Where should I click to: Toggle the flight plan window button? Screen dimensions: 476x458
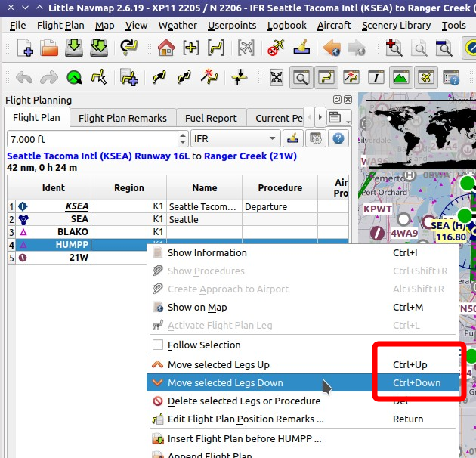(326, 77)
